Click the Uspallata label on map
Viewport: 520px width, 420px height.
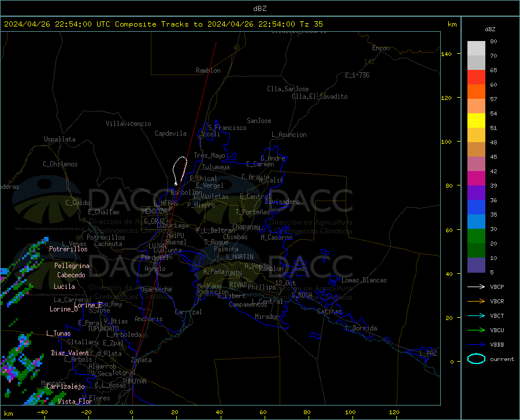pos(60,139)
